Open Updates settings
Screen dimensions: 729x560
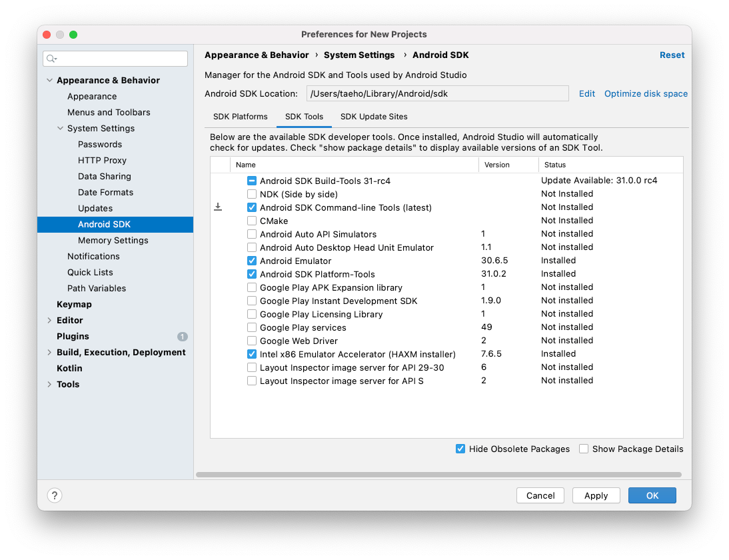[95, 209]
